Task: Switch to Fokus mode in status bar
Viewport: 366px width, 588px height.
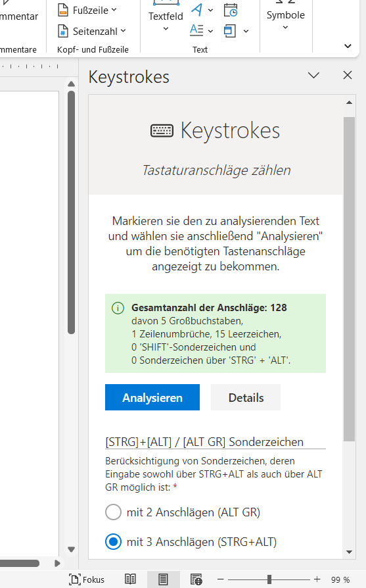Action: tap(87, 579)
